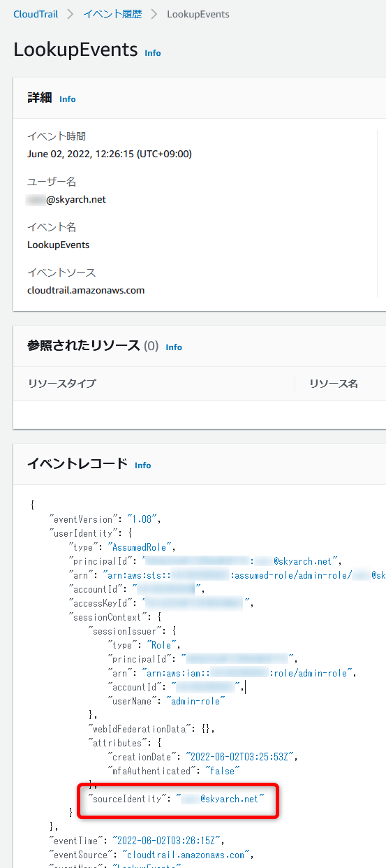Screen dimensions: 386x868
Task: Select the event time June 02, 2022 value
Action: click(110, 154)
